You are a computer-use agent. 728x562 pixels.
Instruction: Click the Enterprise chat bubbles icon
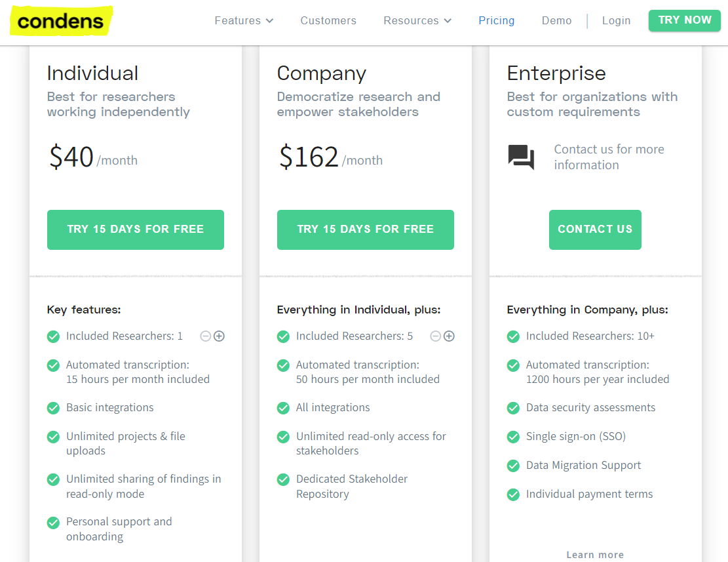(521, 157)
